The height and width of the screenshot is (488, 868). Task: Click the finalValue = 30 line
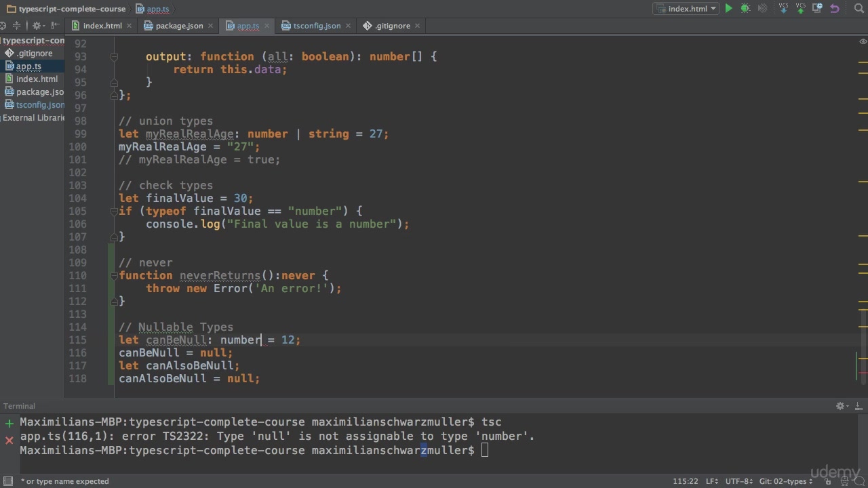pos(186,199)
